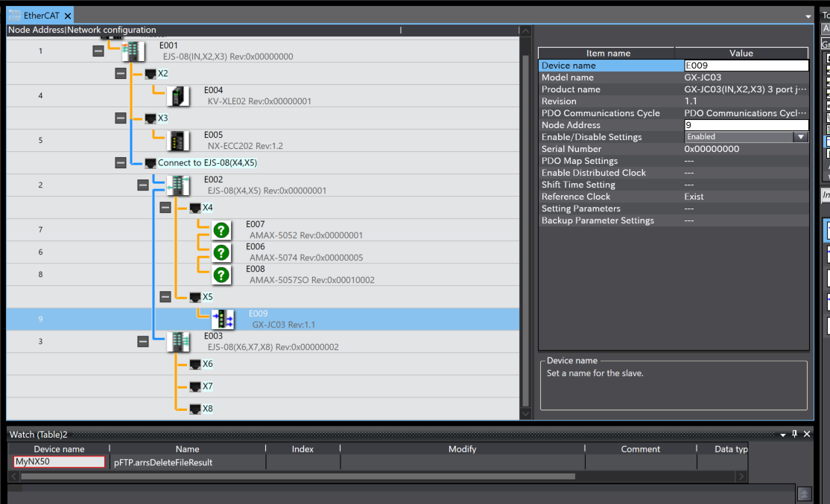Screen dimensions: 830x504
Task: Select the GX-JC03 junction icon for E009
Action: (223, 319)
